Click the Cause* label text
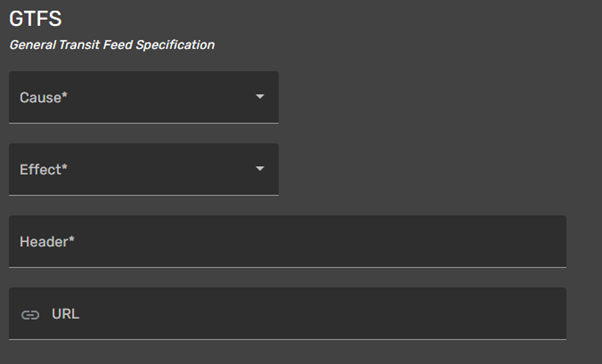This screenshot has width=602, height=364. point(43,98)
